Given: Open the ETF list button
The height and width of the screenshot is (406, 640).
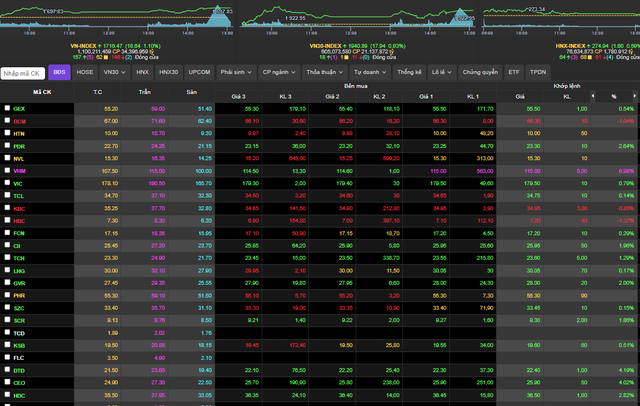Looking at the screenshot, I should point(514,73).
